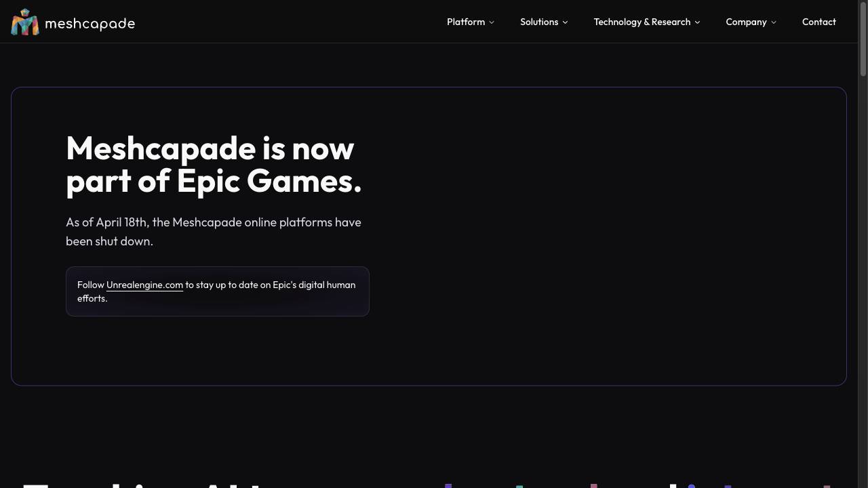Expand the Platform chevron arrow
Screen dimensions: 868x488
(492, 22)
